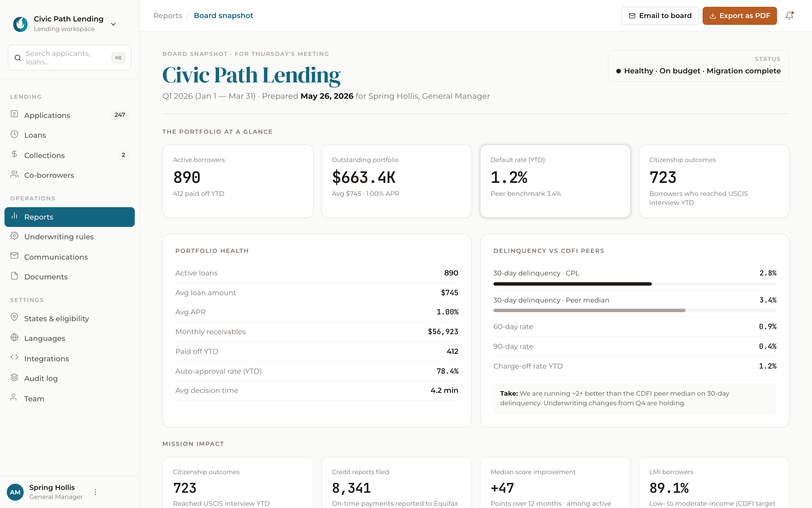Click the Applications list icon
The width and height of the screenshot is (812, 508).
[14, 114]
